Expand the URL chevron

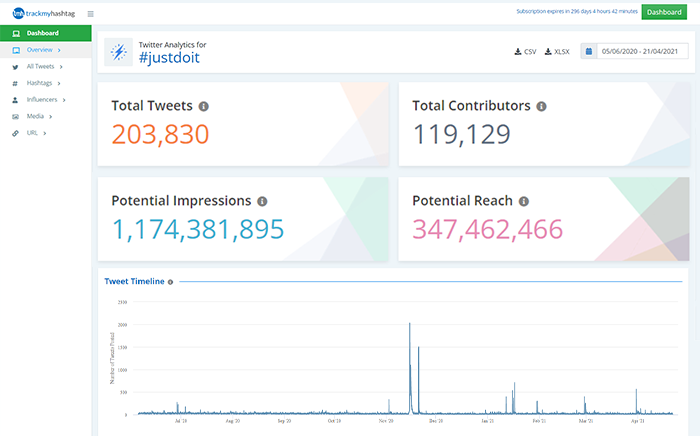coord(45,133)
